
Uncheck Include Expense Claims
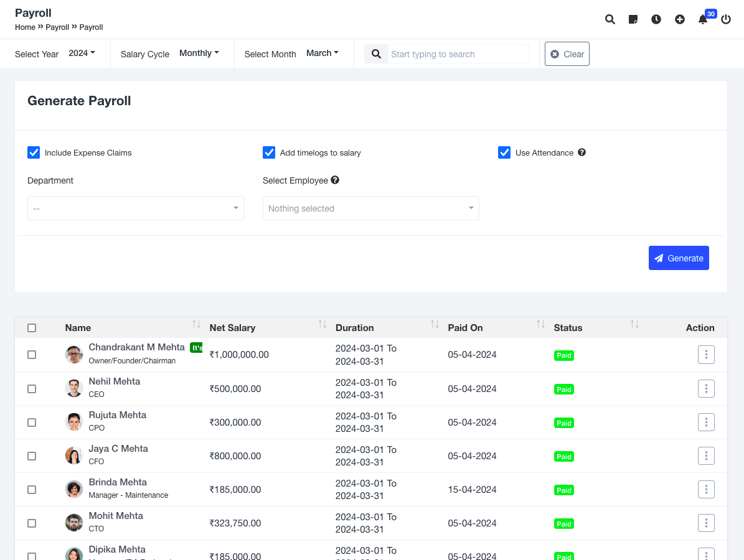[x=33, y=152]
